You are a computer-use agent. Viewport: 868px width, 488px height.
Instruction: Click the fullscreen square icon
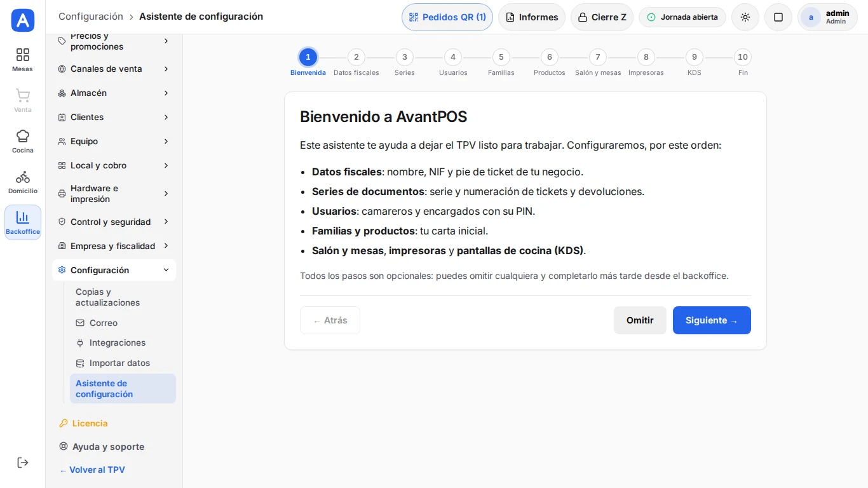(x=778, y=17)
